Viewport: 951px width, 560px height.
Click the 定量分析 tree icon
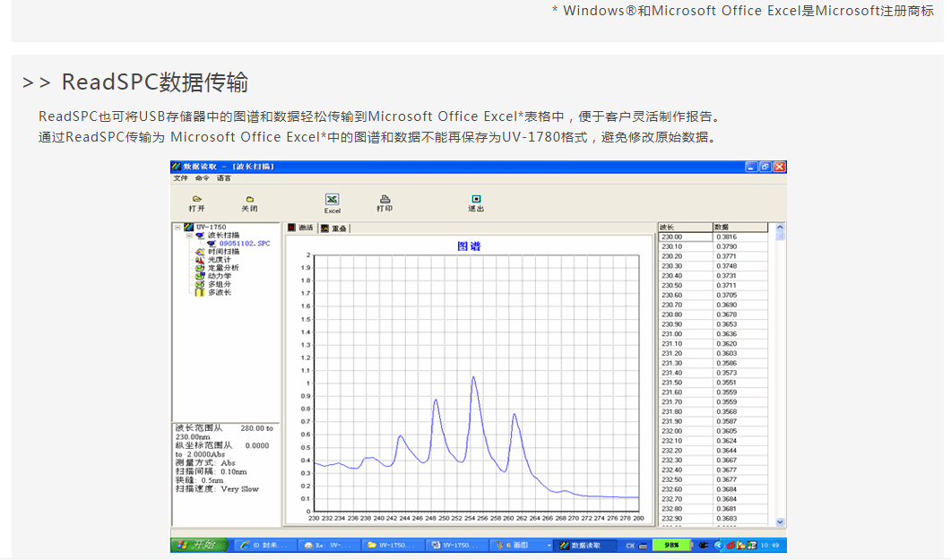click(200, 268)
